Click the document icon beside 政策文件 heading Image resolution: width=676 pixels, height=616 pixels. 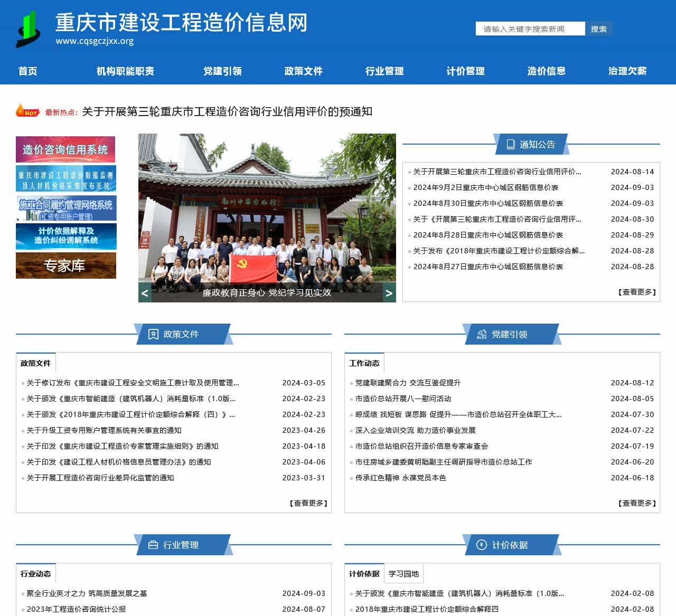point(153,334)
